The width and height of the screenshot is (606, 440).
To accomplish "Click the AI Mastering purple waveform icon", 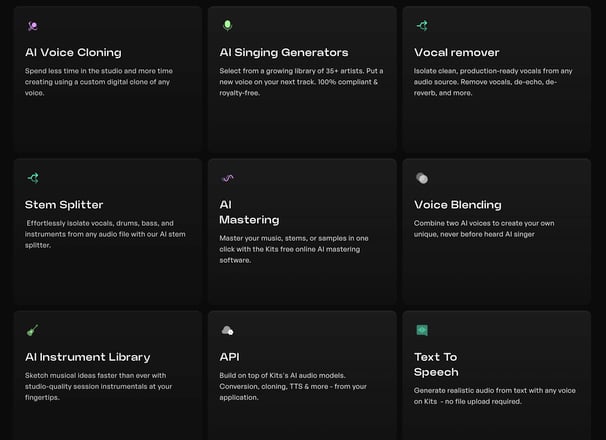I will tap(227, 178).
